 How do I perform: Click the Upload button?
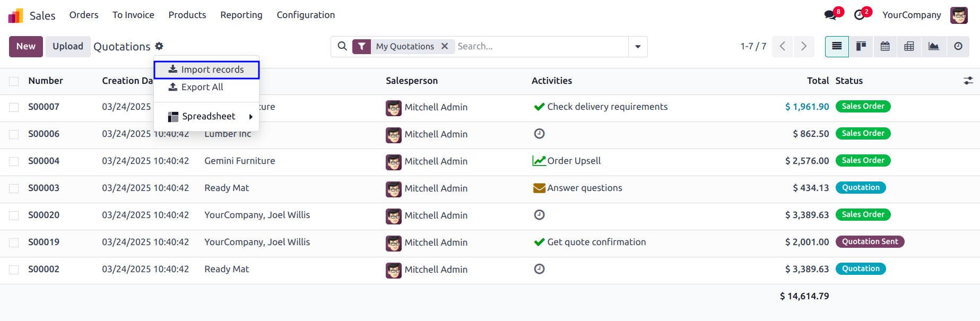[x=68, y=47]
